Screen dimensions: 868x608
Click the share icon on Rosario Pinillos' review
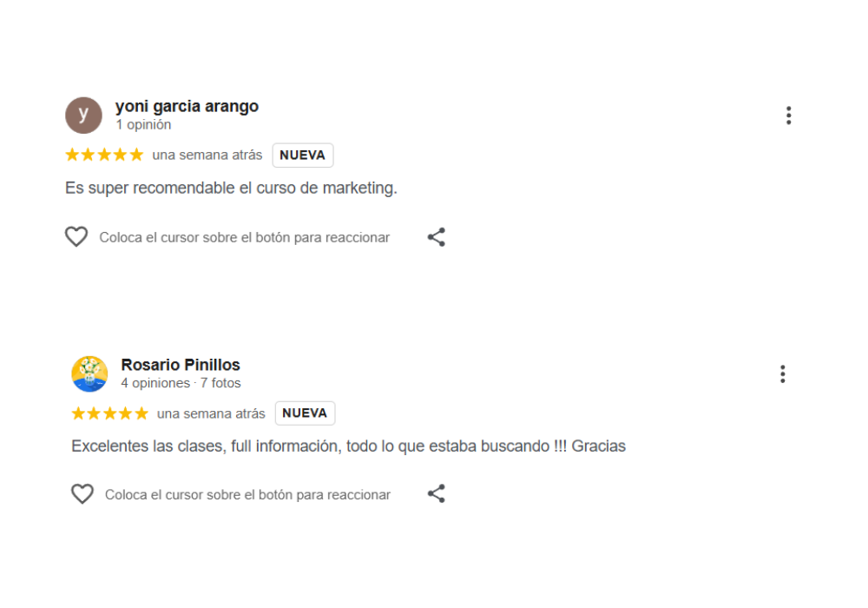437,493
